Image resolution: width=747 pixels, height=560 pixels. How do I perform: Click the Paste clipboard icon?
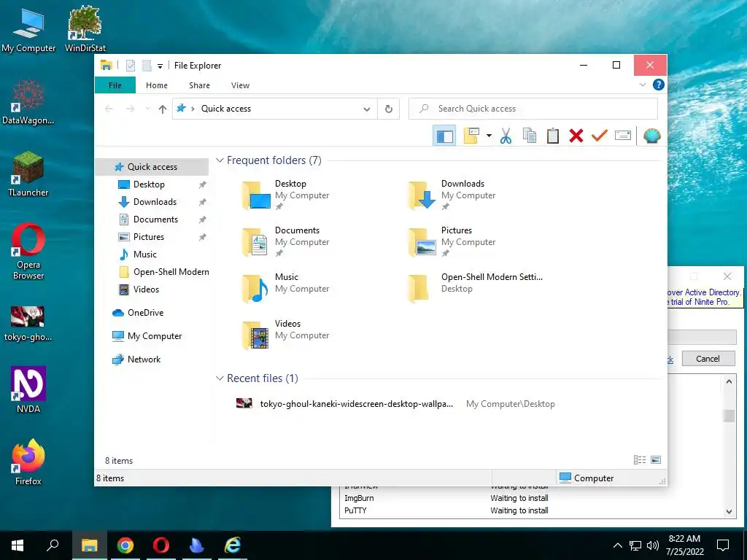click(553, 136)
